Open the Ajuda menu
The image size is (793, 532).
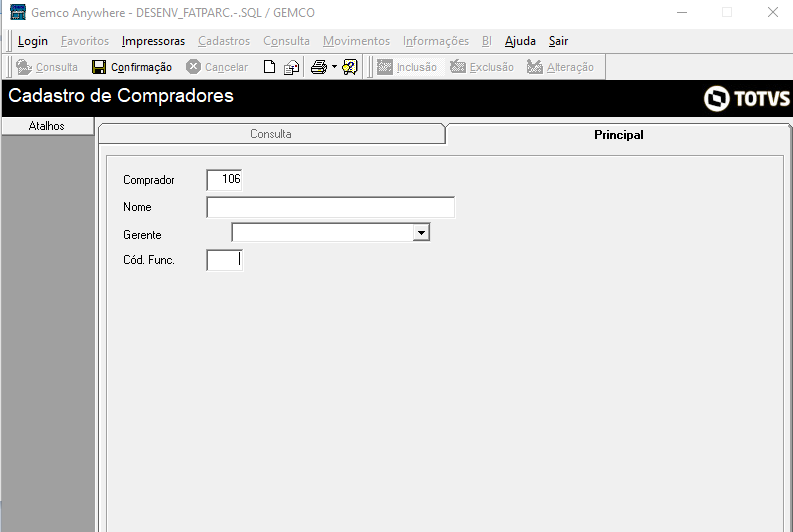tap(520, 41)
